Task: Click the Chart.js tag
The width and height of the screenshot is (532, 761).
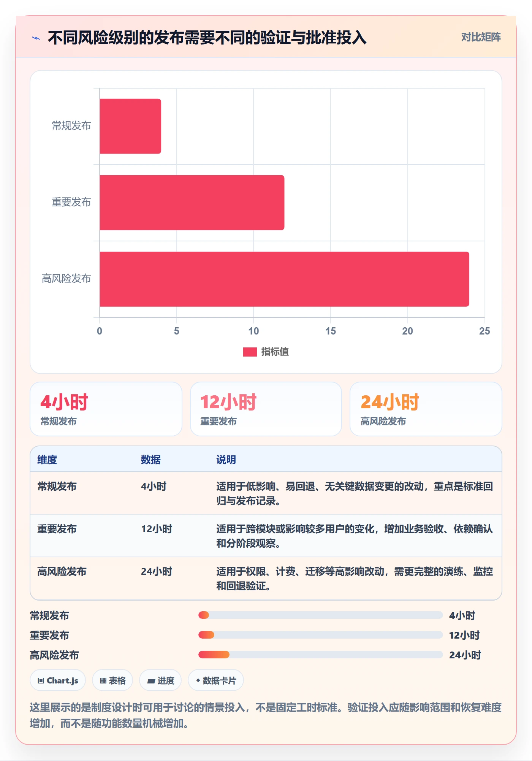Action: click(58, 680)
